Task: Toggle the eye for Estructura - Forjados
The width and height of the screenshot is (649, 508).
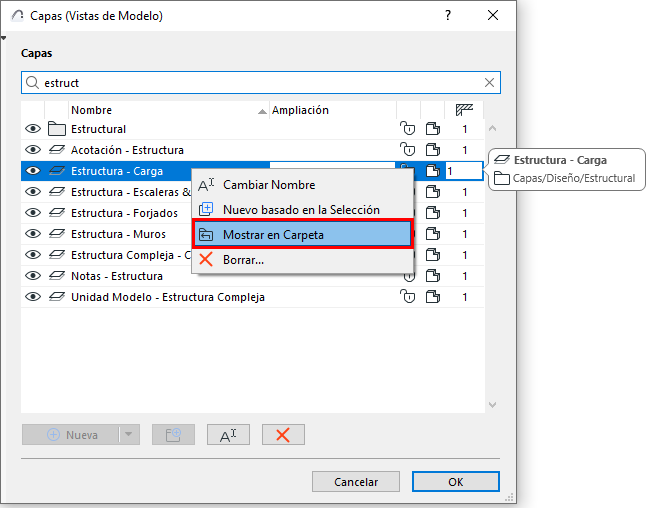Action: (x=33, y=213)
